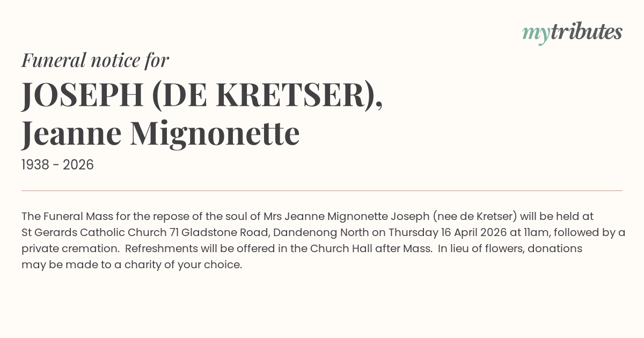Click the words "private cremation"
This screenshot has height=338, width=644.
click(x=70, y=248)
